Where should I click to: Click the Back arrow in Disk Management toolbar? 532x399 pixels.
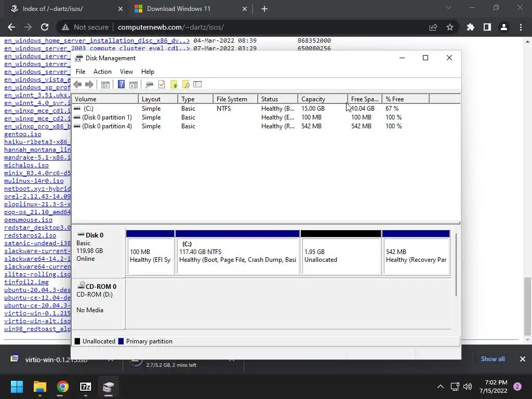77,85
